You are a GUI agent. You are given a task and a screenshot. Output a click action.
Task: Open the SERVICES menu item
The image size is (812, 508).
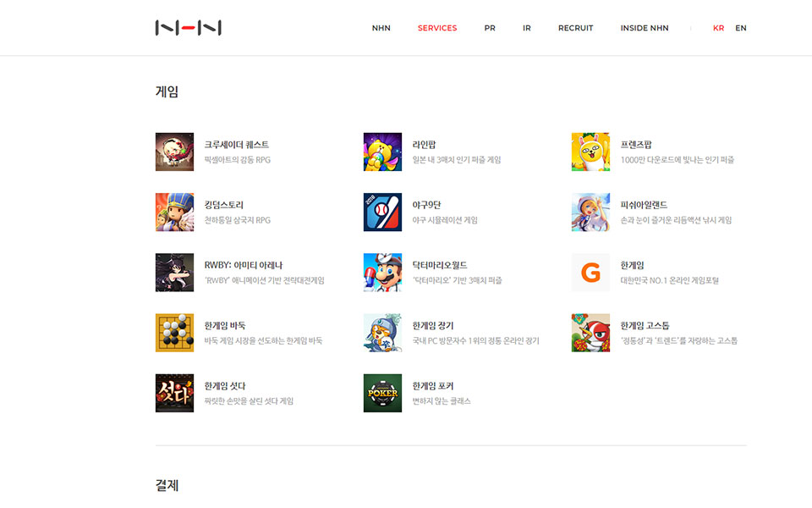(x=437, y=28)
